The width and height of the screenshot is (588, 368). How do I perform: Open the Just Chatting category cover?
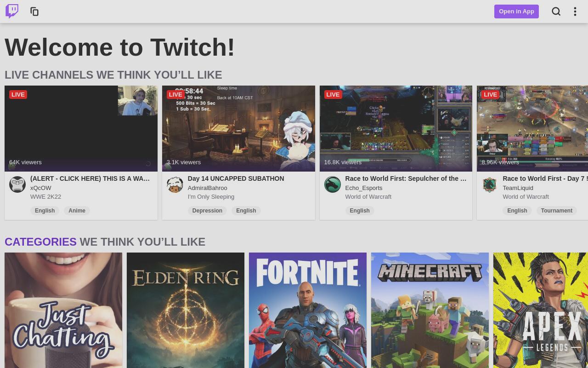(63, 310)
